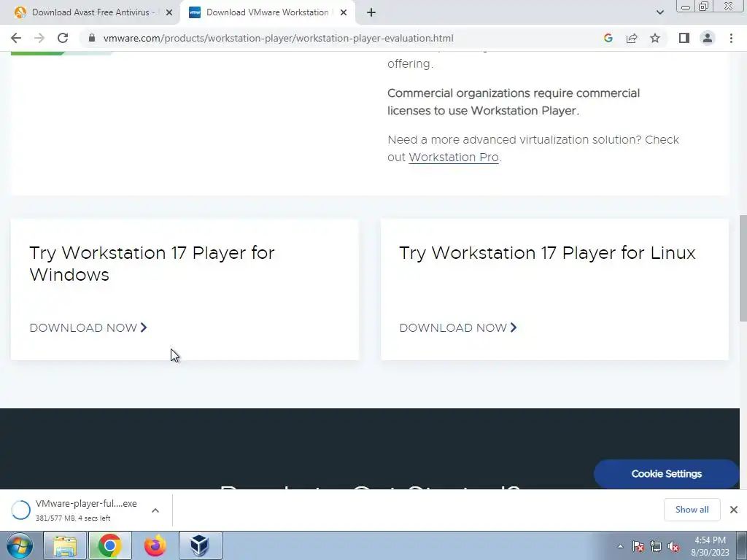Click the page vertical scrollbar thumb
Screen dimensions: 747x560
743,268
